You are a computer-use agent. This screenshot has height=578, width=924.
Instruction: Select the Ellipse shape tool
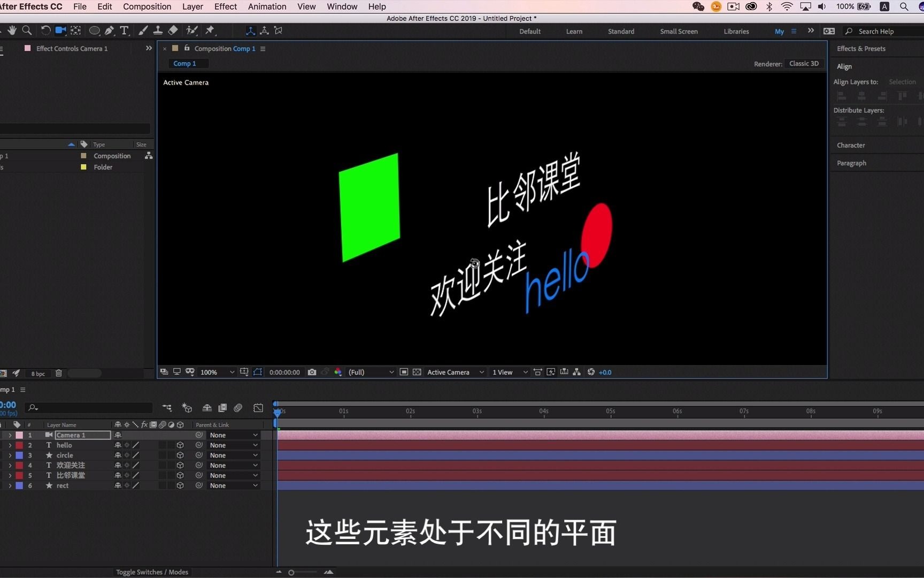click(x=94, y=31)
